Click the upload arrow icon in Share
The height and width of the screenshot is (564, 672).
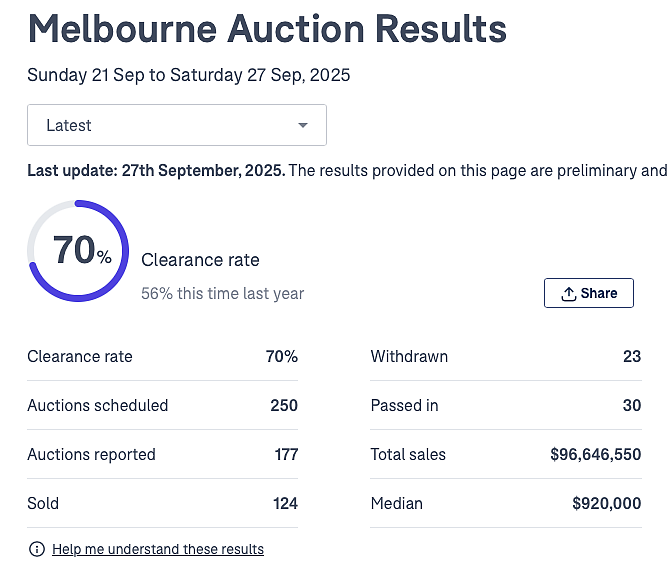[x=569, y=294]
